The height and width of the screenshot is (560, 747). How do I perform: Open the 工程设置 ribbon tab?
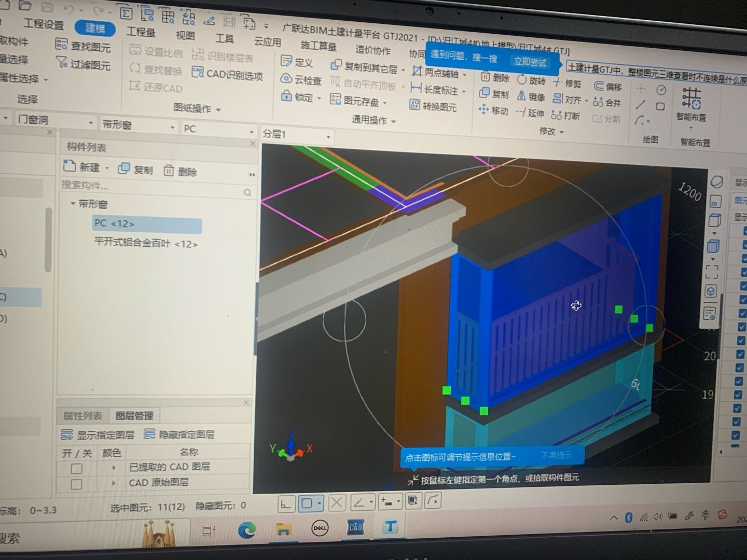click(x=44, y=24)
